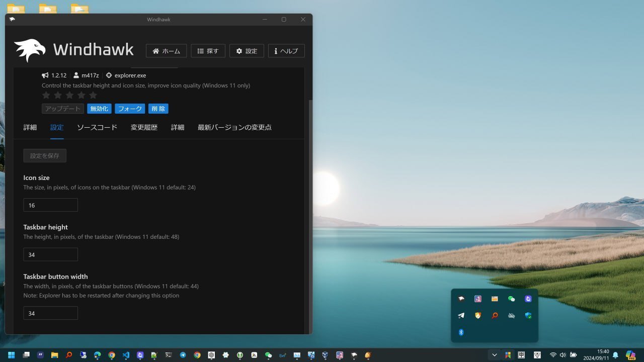Open the Windows Security shield tray icon
Viewport: 644px width, 362px height.
527,315
